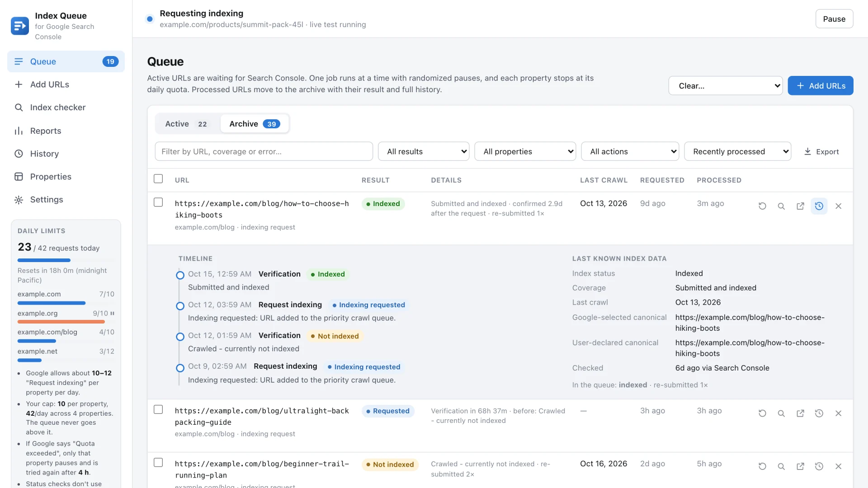Switch to the Active tab
The width and height of the screenshot is (868, 488).
pos(187,124)
